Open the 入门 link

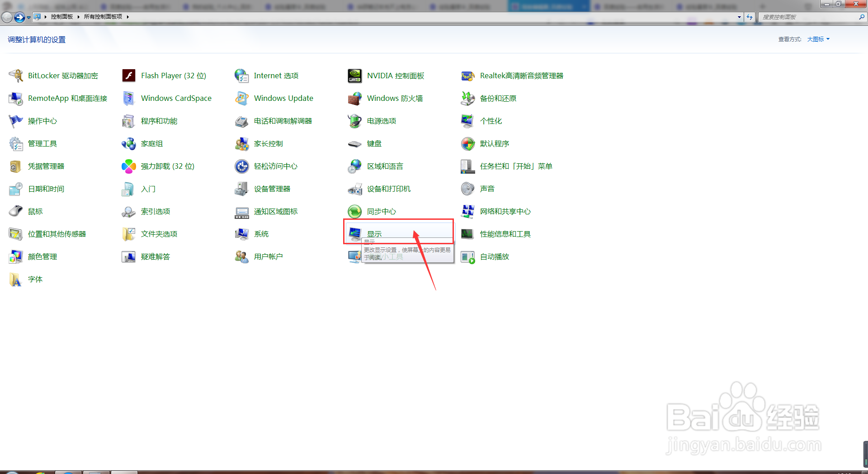pyautogui.click(x=148, y=189)
